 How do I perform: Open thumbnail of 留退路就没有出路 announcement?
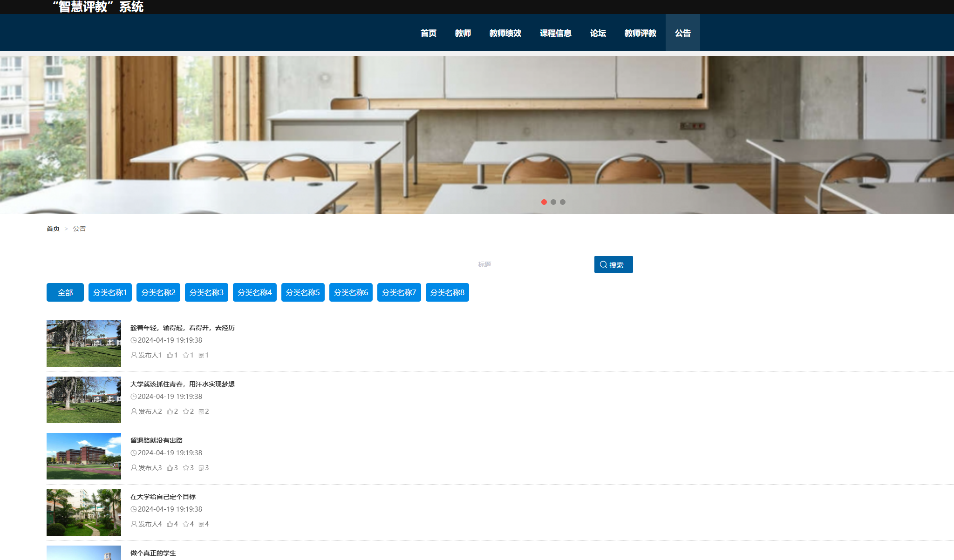point(84,456)
